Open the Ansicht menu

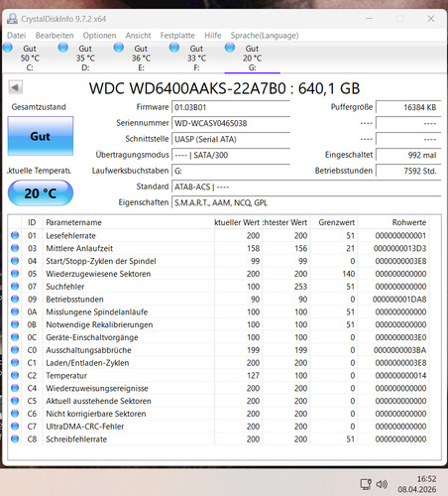click(x=138, y=36)
